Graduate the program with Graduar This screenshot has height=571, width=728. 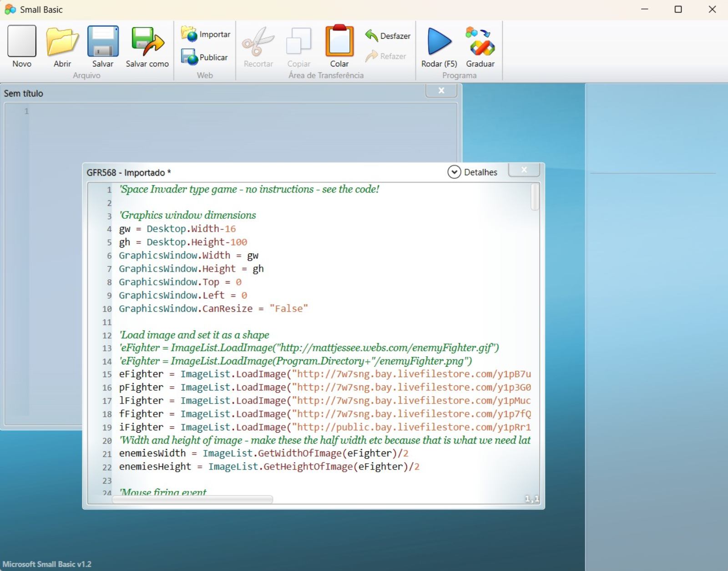pos(480,46)
